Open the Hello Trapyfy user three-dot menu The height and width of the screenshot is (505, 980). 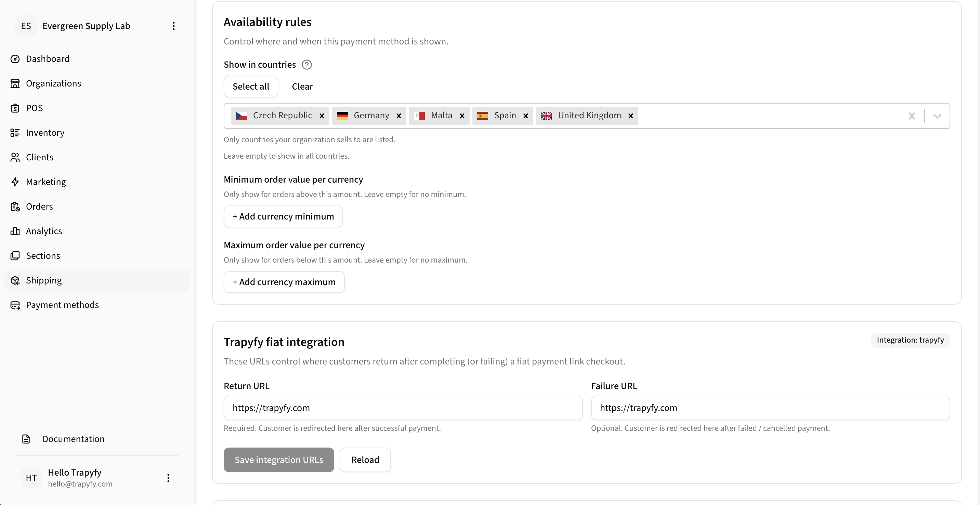pos(168,478)
